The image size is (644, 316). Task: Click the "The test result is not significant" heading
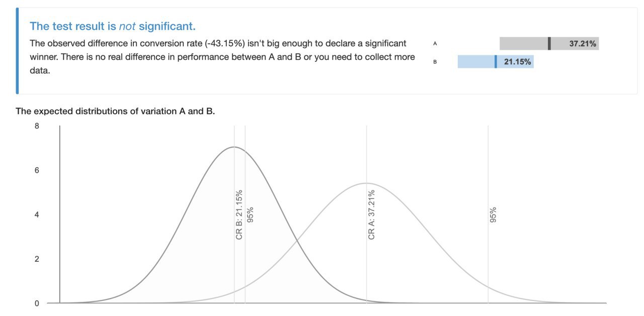click(x=112, y=26)
